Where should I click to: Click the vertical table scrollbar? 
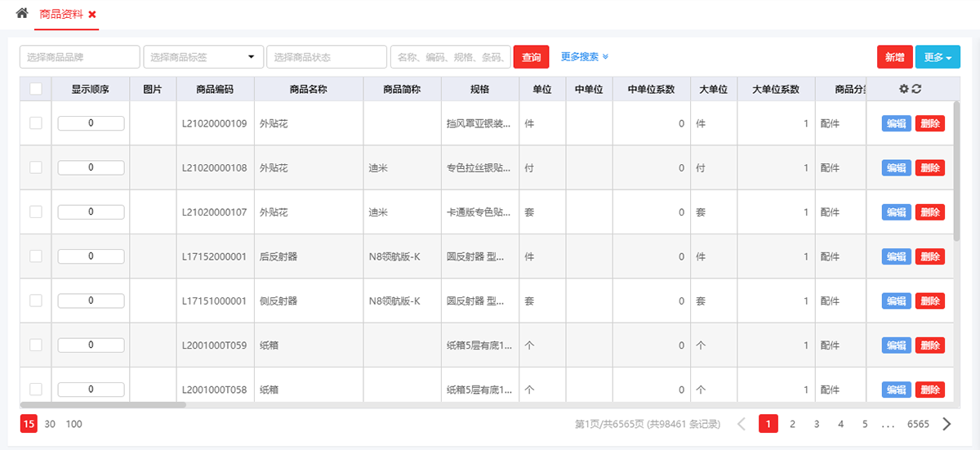pos(956,172)
